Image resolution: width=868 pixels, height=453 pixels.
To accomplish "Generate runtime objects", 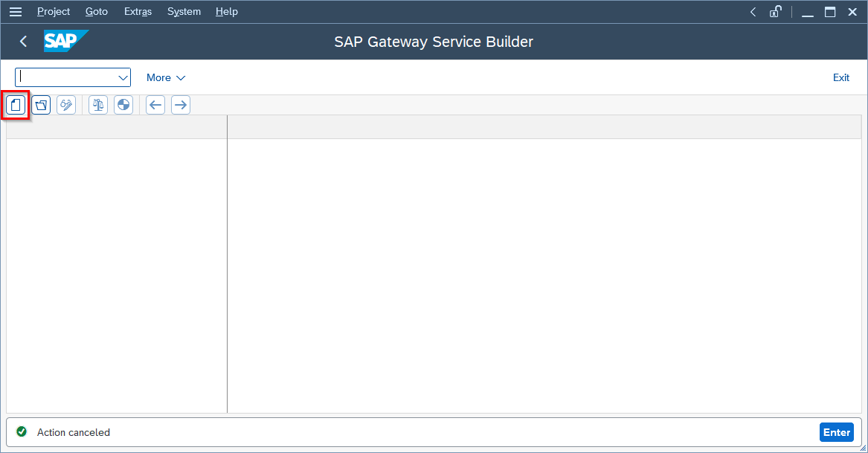I will click(123, 104).
